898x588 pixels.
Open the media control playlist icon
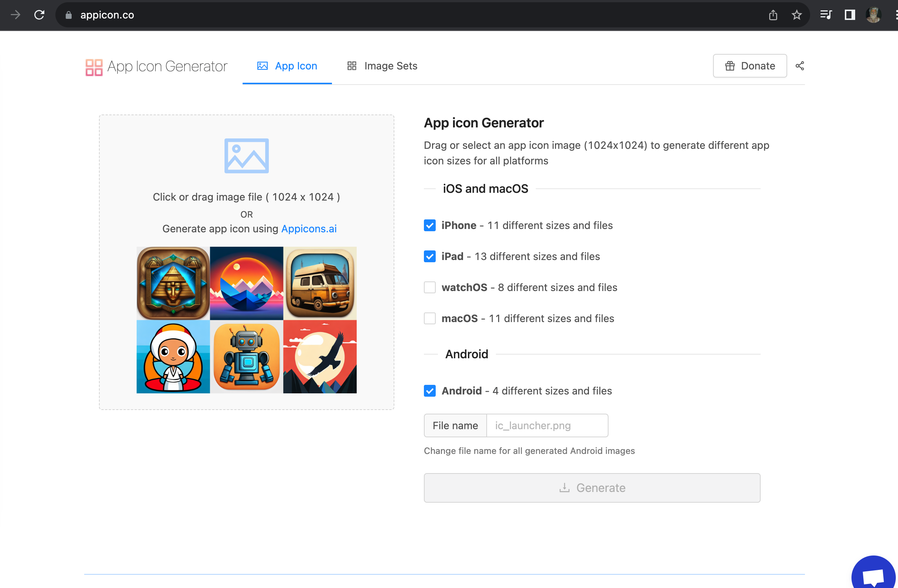[826, 15]
